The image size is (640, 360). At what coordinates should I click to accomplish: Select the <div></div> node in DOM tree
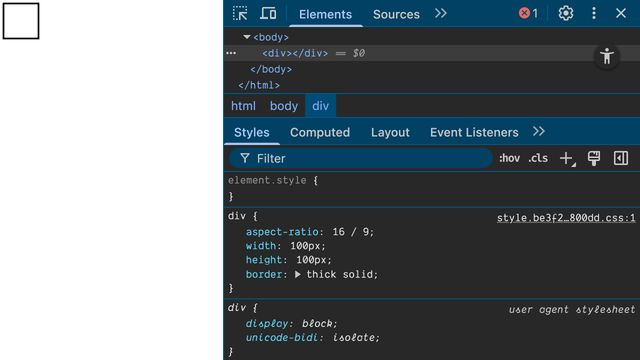[x=295, y=53]
